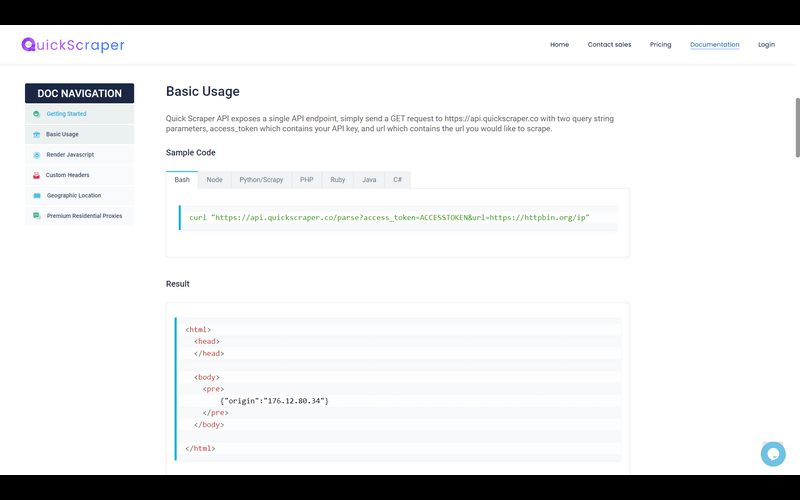Click the page vertical scrollbar thumb
Image resolution: width=800 pixels, height=500 pixels.
click(797, 128)
